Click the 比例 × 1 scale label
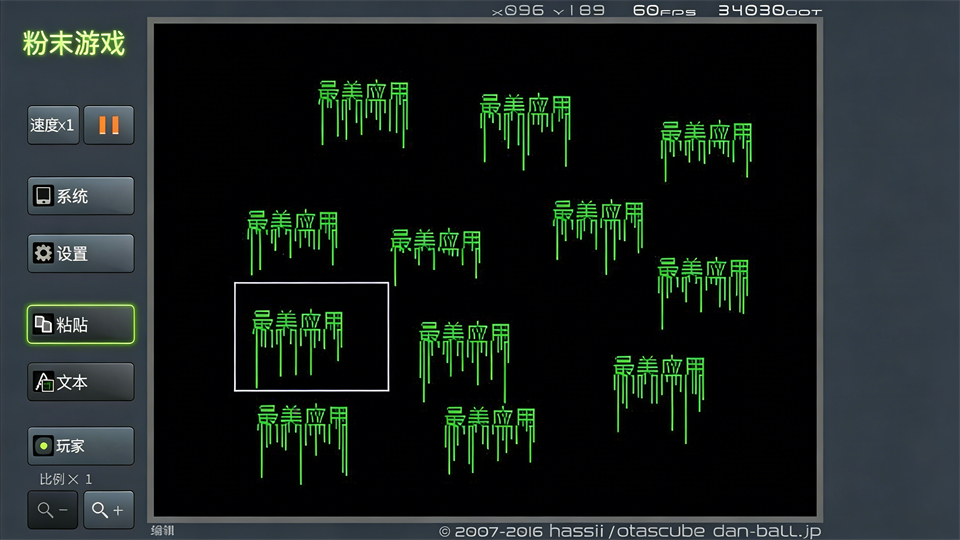The image size is (960, 540). pos(66,479)
